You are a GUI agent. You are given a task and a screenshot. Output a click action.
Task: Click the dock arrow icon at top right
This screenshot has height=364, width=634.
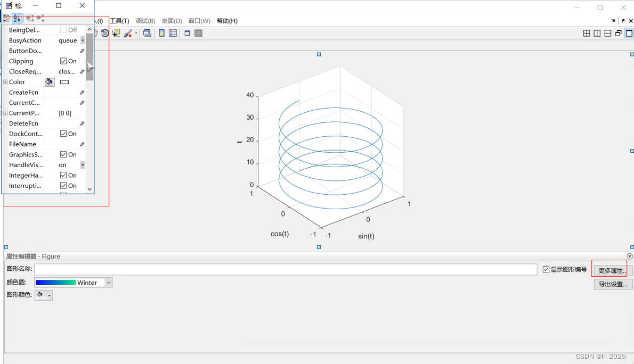(x=613, y=21)
